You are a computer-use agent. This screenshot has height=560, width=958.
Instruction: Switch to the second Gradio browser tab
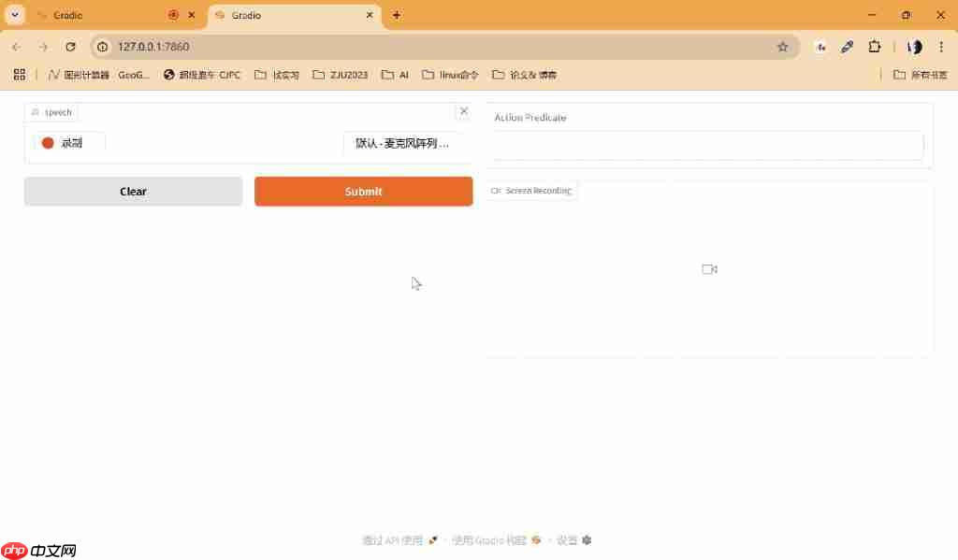point(281,15)
